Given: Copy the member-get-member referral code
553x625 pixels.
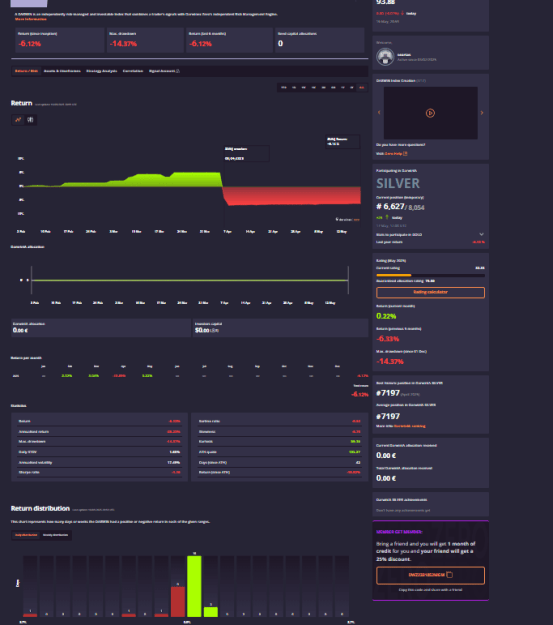Looking at the screenshot, I should coord(430,575).
